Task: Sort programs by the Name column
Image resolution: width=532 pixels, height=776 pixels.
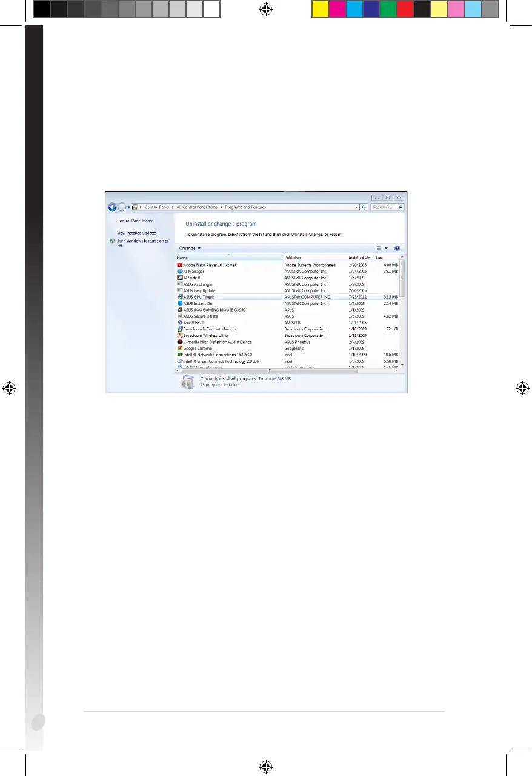Action: pos(228,258)
